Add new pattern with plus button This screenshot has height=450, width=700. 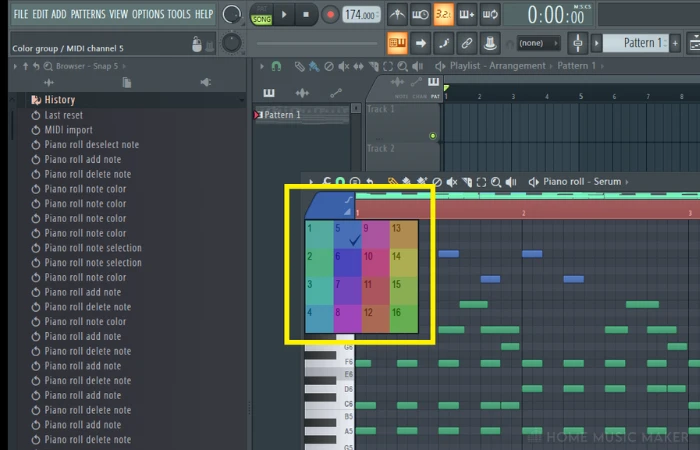point(675,43)
